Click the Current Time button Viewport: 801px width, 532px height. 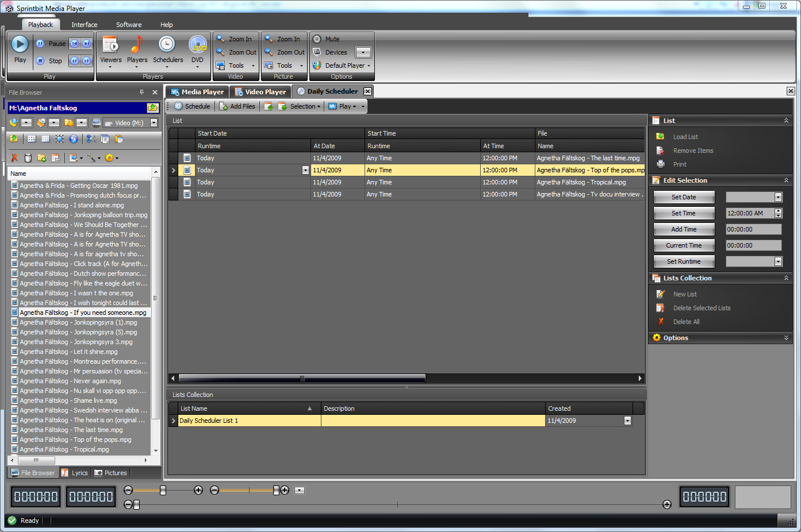pos(684,245)
